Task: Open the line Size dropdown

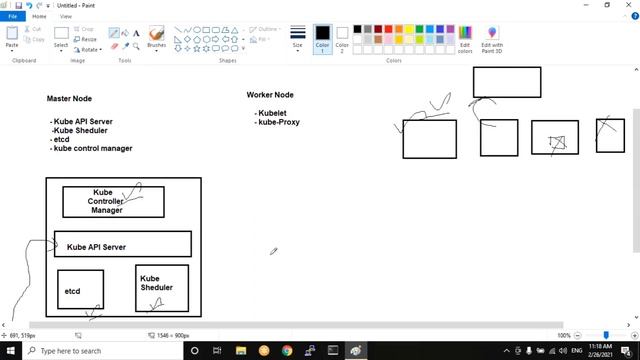Action: (x=298, y=39)
